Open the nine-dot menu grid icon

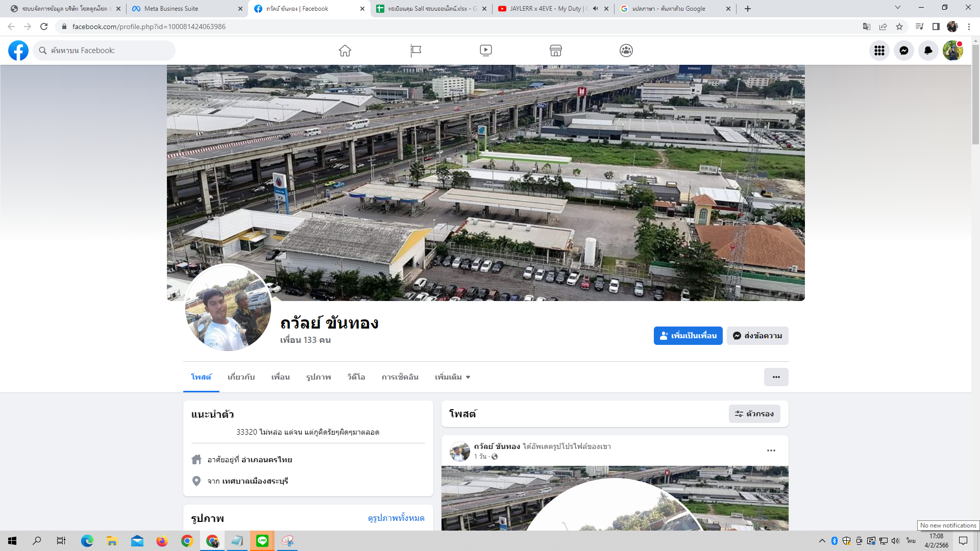point(879,51)
